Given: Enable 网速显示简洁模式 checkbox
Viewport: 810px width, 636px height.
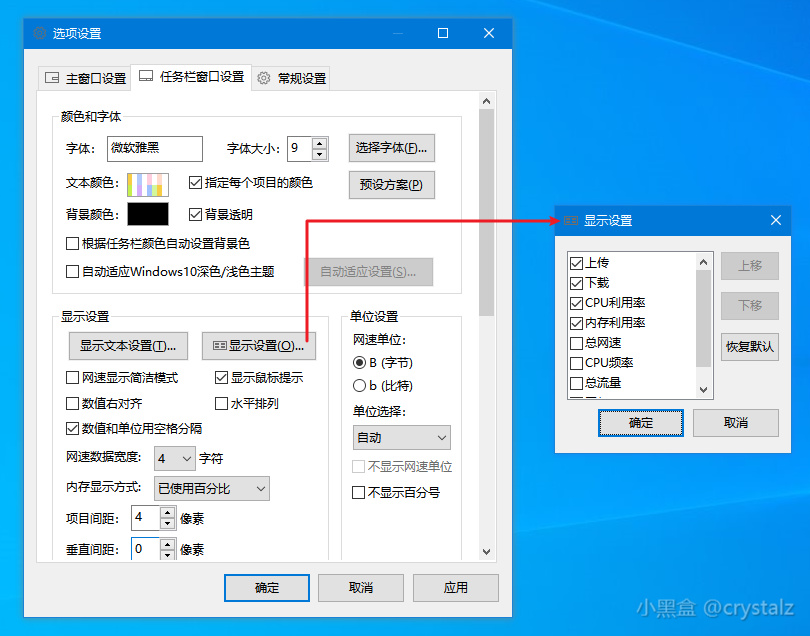Looking at the screenshot, I should [72, 378].
